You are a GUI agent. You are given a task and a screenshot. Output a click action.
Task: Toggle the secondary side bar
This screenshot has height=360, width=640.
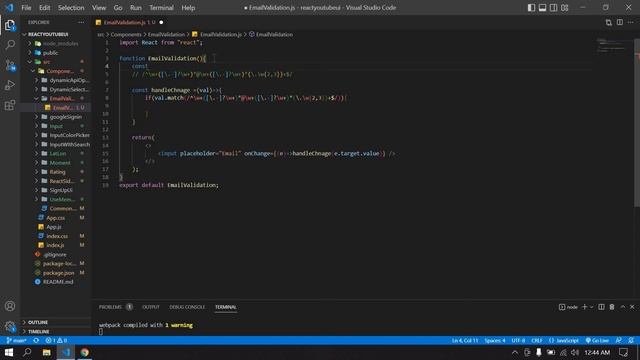[553, 8]
